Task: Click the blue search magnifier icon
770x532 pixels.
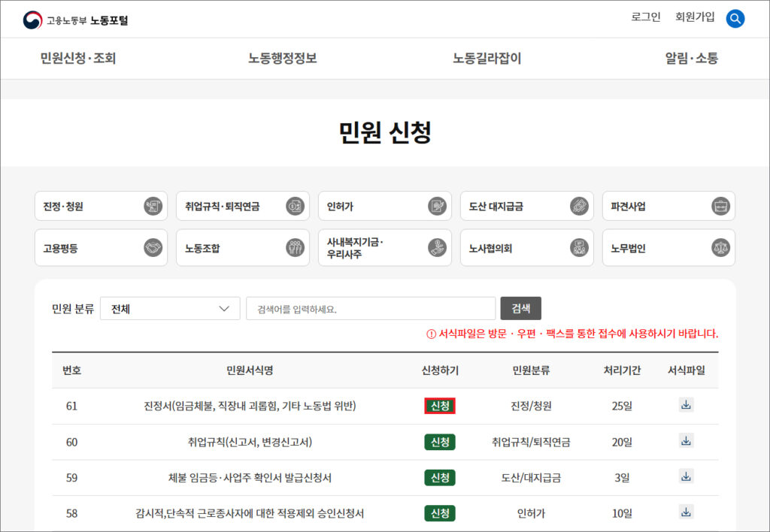Action: [x=735, y=19]
